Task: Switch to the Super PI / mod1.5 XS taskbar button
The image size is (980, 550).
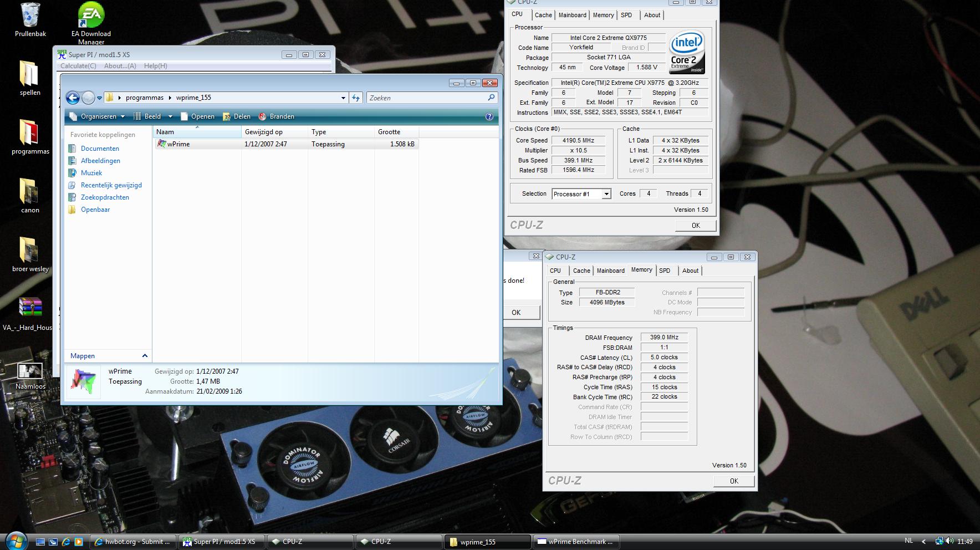Action: pyautogui.click(x=222, y=542)
